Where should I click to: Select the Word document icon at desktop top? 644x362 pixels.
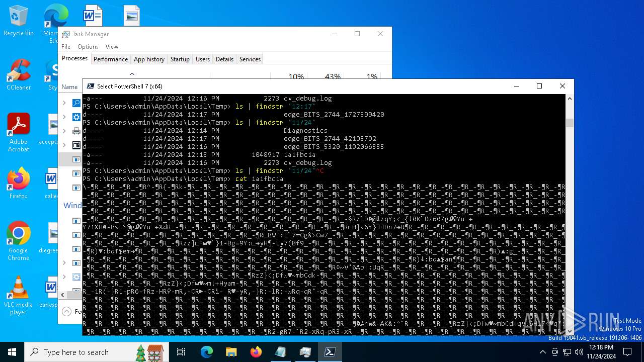point(93,15)
